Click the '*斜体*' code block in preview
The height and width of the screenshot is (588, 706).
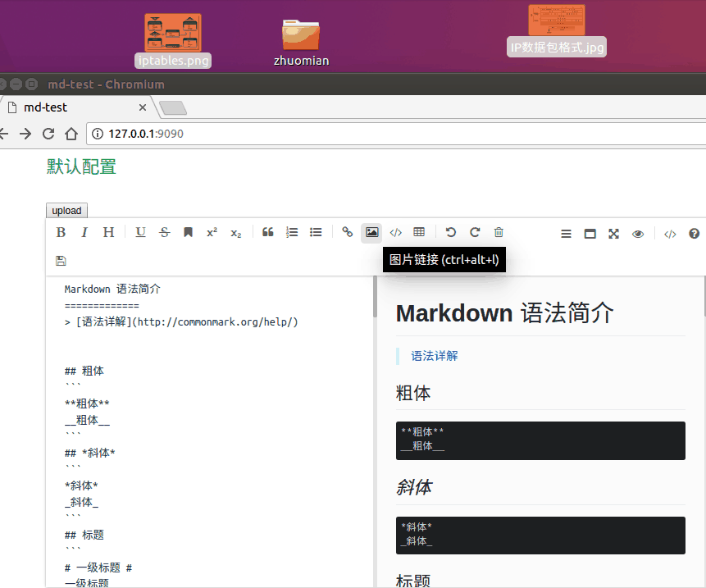540,536
